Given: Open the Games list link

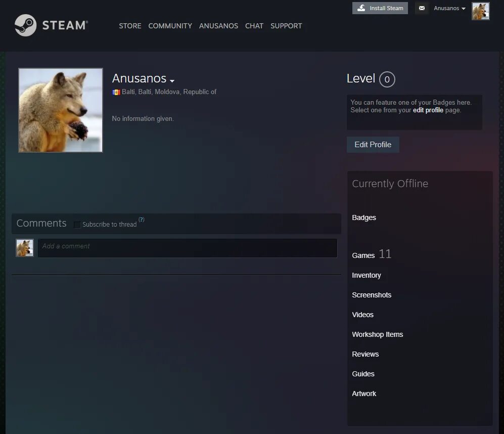Looking at the screenshot, I should pos(363,255).
